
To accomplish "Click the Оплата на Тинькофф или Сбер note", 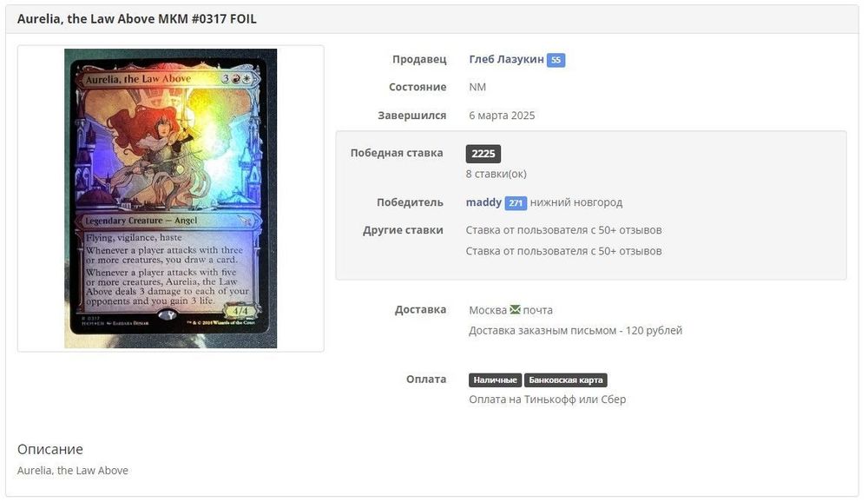I will tap(547, 400).
